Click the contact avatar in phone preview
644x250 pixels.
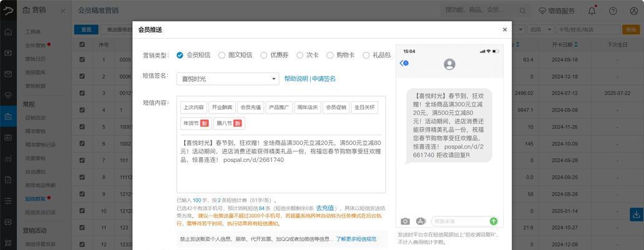pyautogui.click(x=450, y=64)
